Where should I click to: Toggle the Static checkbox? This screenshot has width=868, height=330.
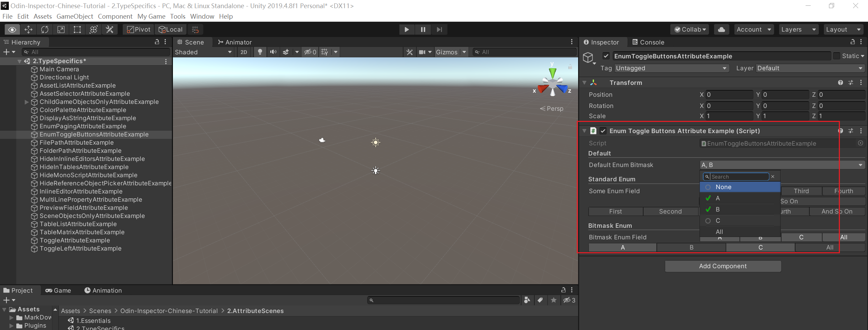pyautogui.click(x=837, y=56)
